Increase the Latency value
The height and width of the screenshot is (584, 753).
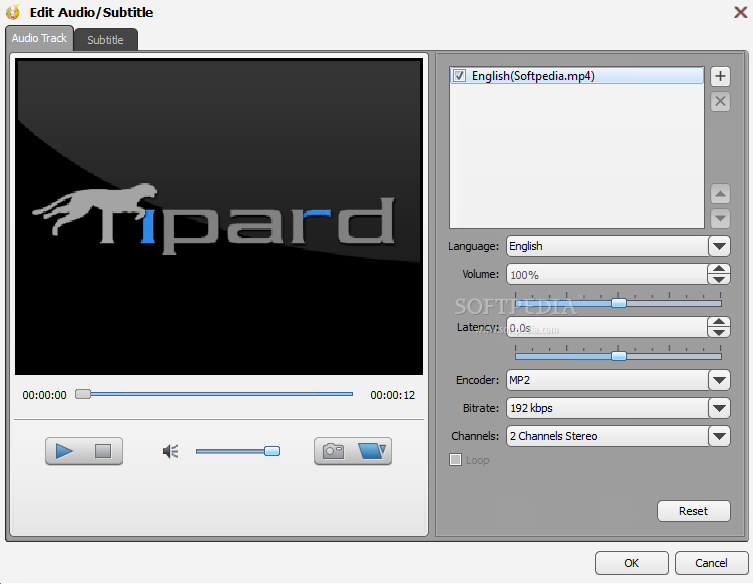719,322
